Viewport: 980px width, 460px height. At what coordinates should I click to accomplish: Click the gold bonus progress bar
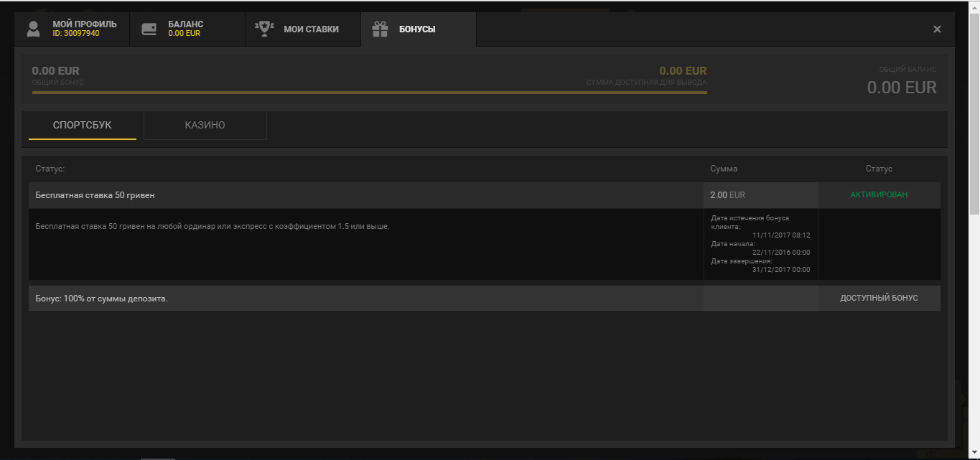click(370, 92)
